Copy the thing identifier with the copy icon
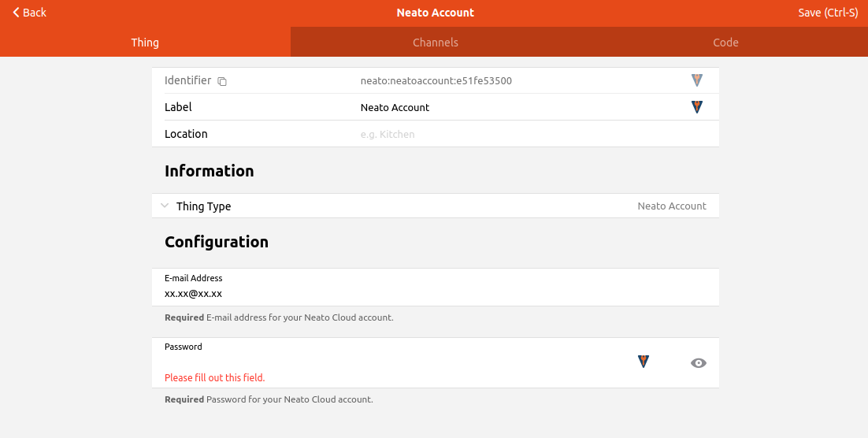The image size is (868, 438). pyautogui.click(x=222, y=81)
